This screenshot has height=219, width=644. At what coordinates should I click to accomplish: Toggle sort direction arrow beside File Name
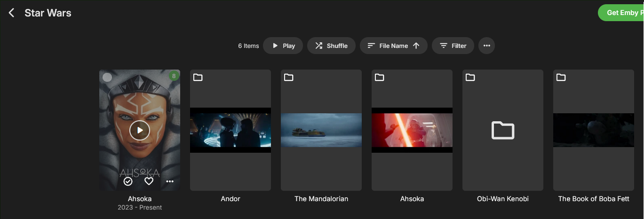tap(416, 46)
